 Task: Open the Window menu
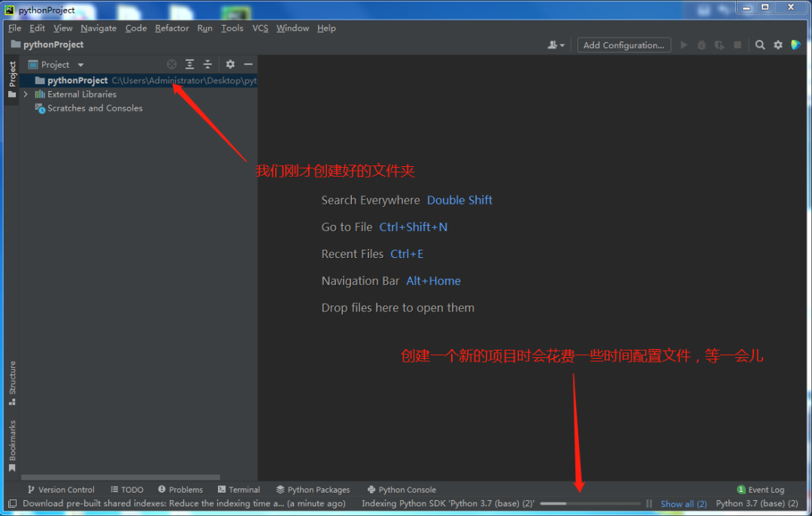coord(292,28)
